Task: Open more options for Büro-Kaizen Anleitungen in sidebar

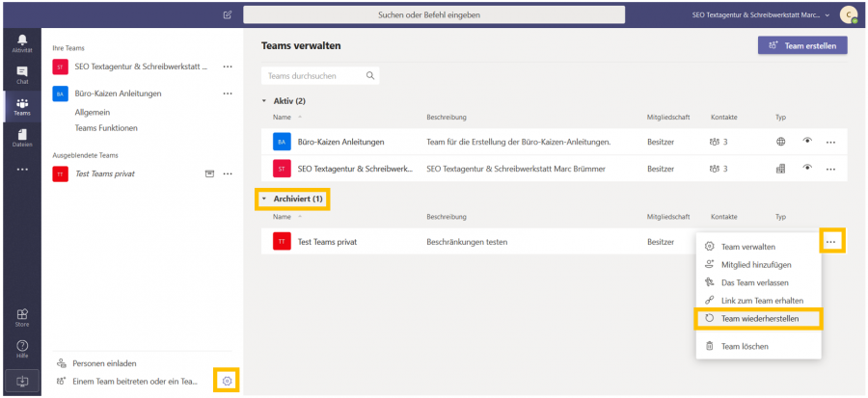Action: pyautogui.click(x=228, y=93)
